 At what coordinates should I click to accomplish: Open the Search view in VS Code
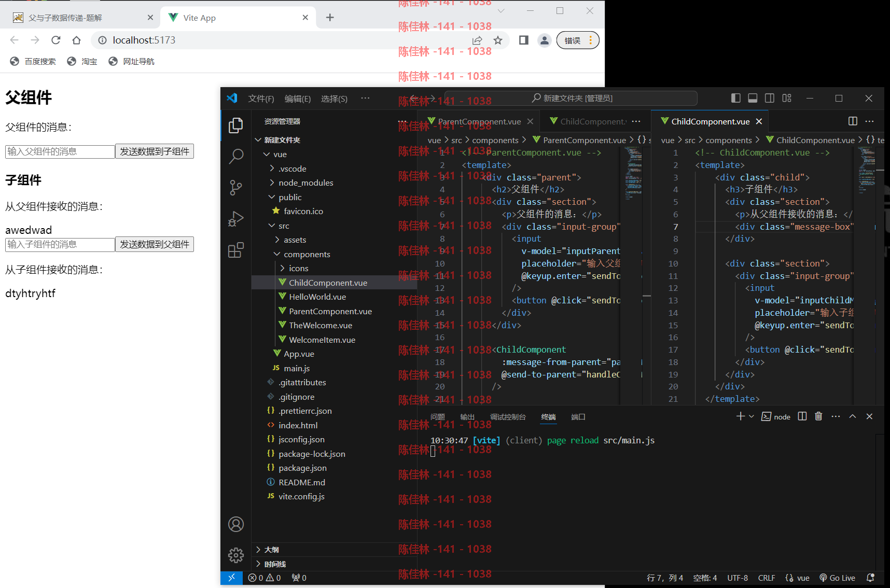(x=236, y=156)
